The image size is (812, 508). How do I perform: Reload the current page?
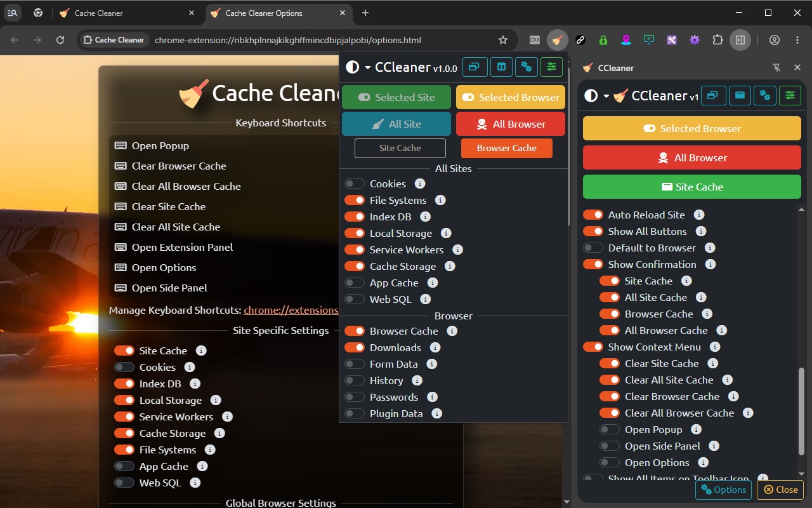(60, 40)
